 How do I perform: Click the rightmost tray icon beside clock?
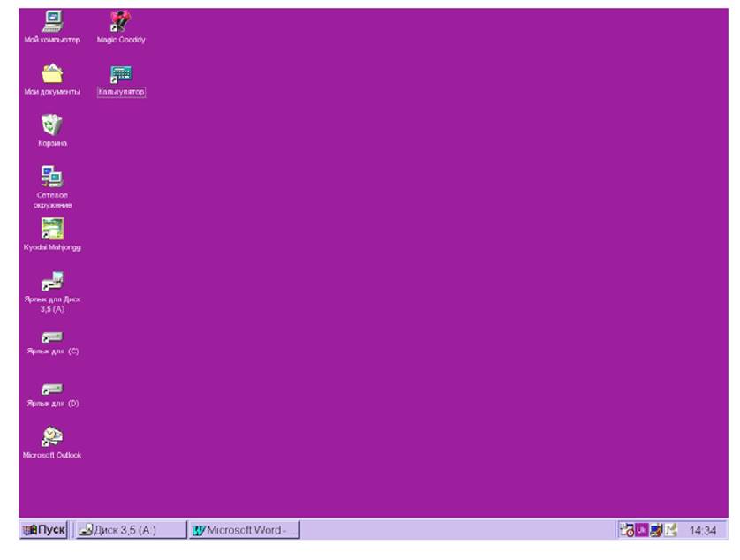[671, 530]
